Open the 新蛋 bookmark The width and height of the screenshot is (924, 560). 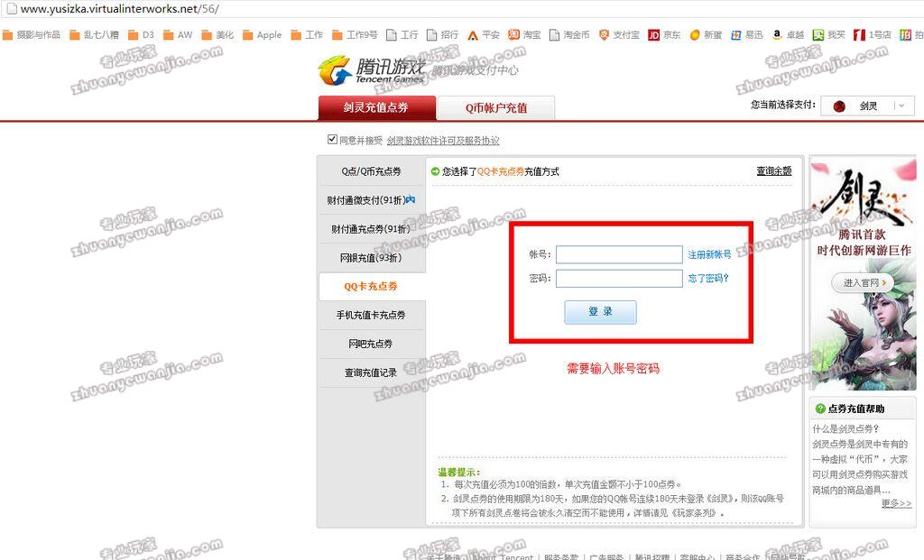click(x=706, y=35)
